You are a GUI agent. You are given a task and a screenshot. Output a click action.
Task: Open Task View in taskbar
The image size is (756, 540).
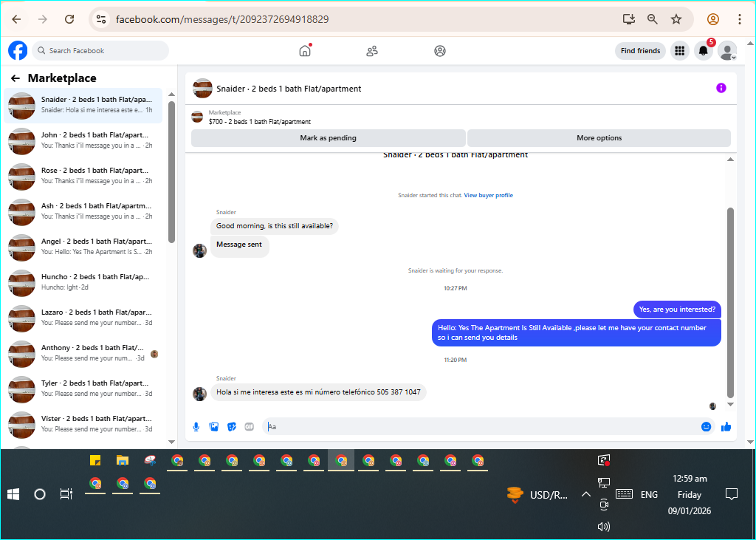tap(66, 494)
